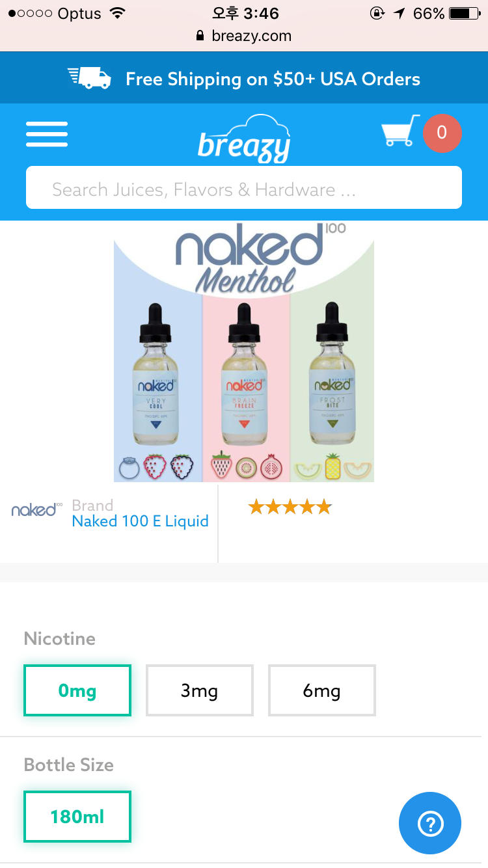Screen dimensions: 488x868
Task: Focus the Search Juices, Flavors & Hardware field
Action: coord(244,187)
